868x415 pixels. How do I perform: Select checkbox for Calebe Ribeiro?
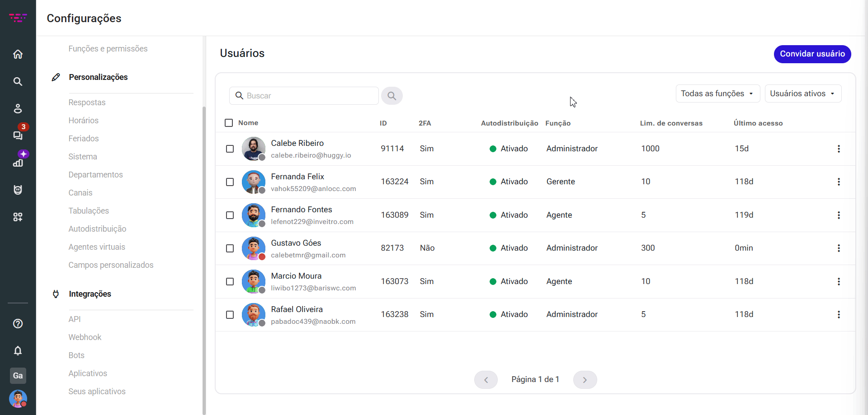(x=230, y=149)
